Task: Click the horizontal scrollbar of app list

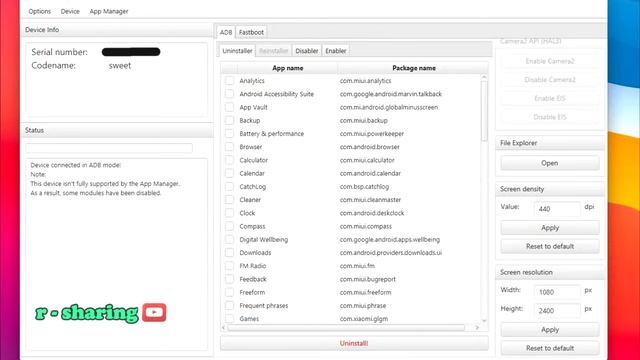Action: pyautogui.click(x=346, y=328)
